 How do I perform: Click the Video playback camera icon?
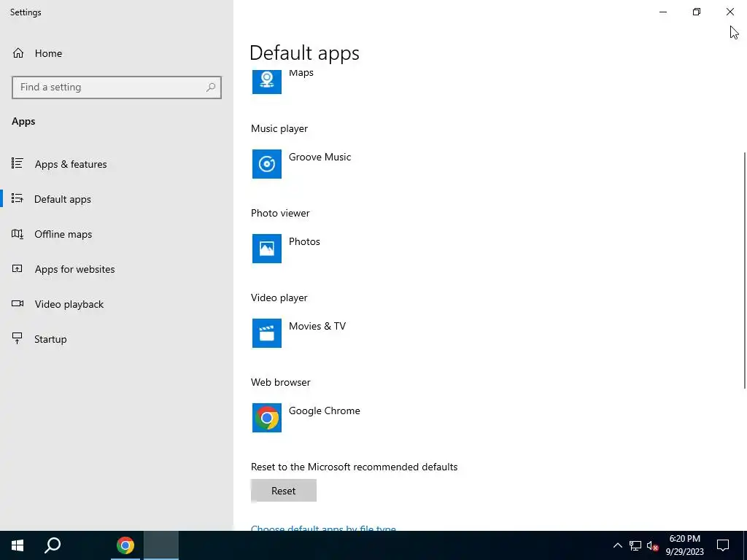(18, 303)
